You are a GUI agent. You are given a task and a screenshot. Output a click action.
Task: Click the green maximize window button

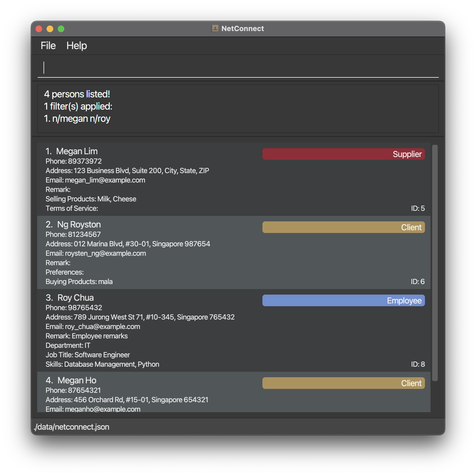[x=61, y=29]
